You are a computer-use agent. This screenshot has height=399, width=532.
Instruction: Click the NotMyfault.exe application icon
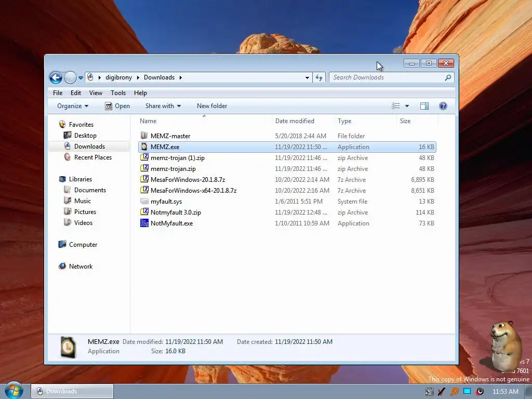(x=144, y=223)
